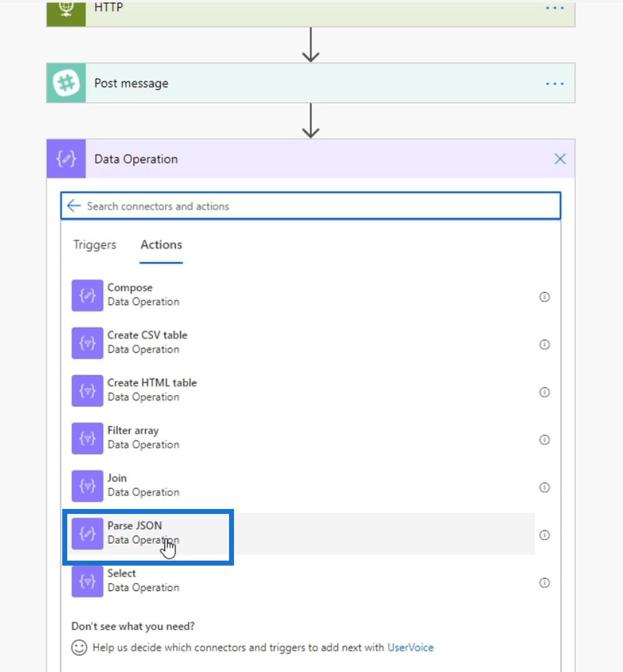Focus the Search connectors and actions field

tap(311, 206)
